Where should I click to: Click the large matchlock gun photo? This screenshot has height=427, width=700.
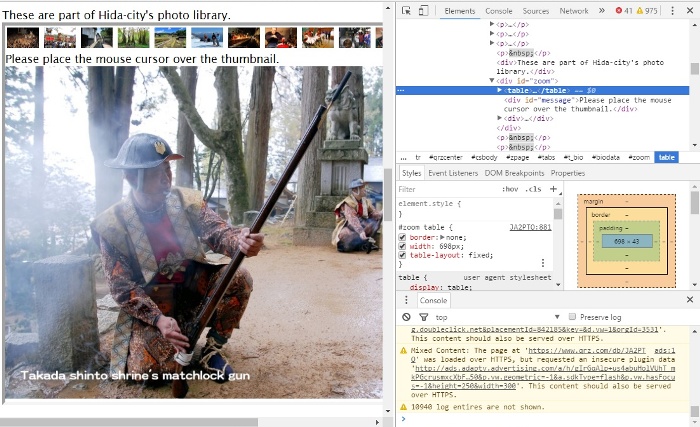(x=194, y=232)
